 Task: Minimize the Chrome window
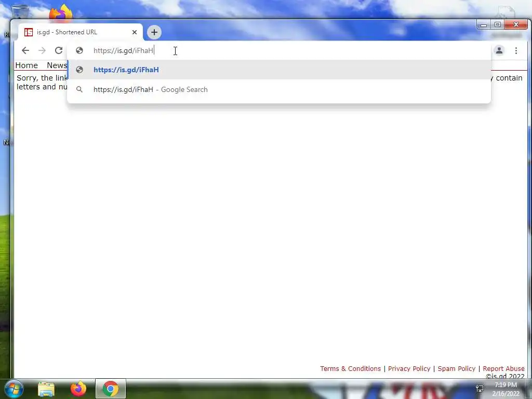[484, 25]
